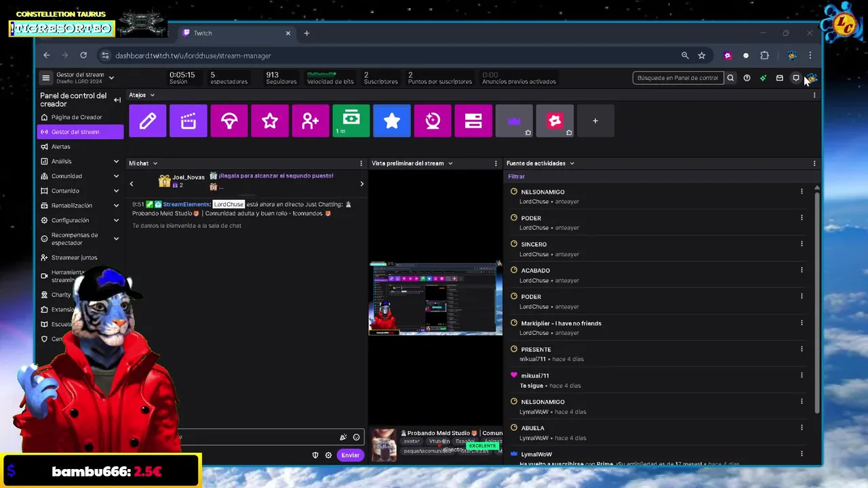Screen dimensions: 868x488
Task: Click Filtrar in activity feed
Action: (516, 176)
